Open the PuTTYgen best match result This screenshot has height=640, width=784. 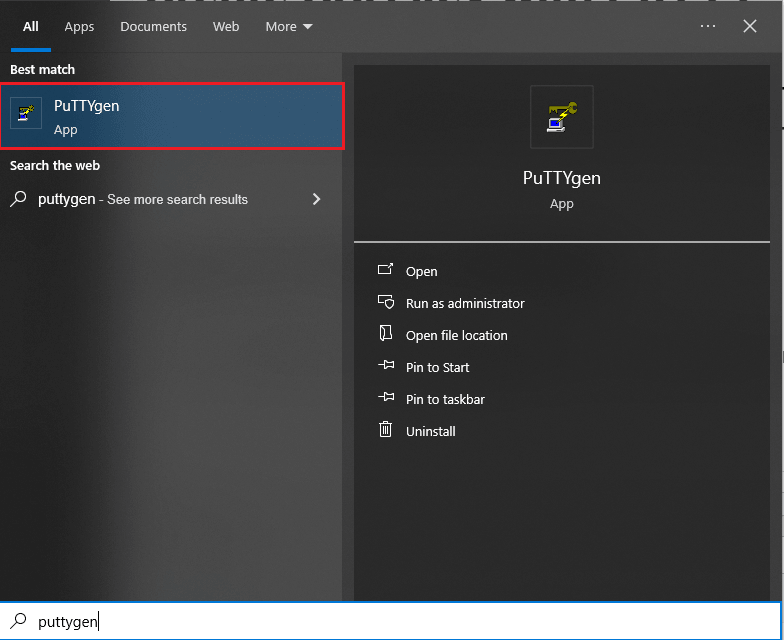172,116
